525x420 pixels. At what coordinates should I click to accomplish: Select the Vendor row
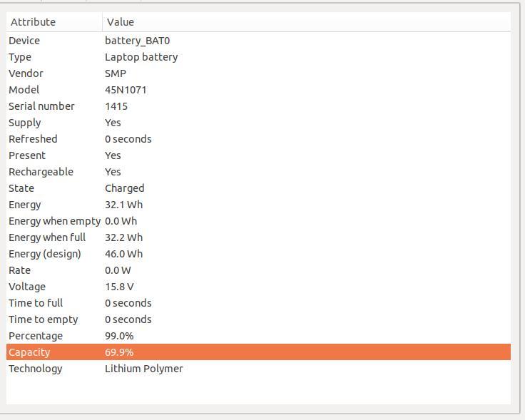[x=258, y=73]
